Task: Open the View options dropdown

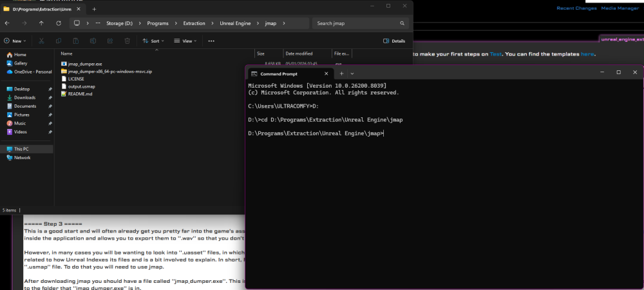Action: (x=187, y=41)
